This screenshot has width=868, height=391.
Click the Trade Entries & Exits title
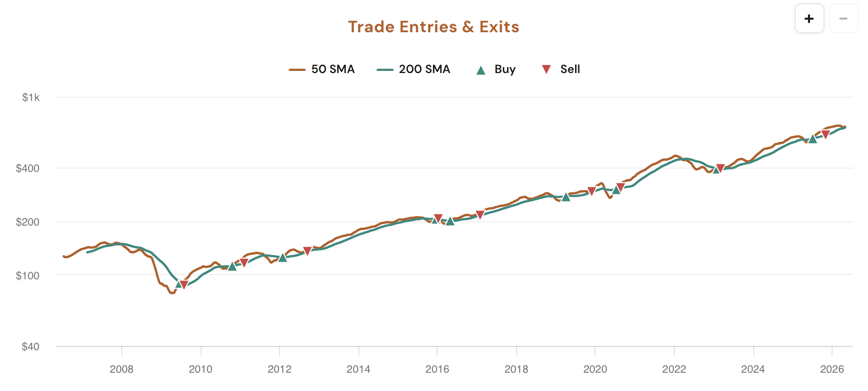433,27
